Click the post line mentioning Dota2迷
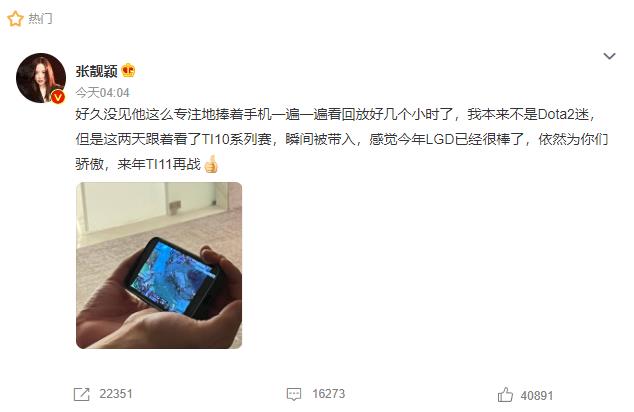The height and width of the screenshot is (412, 634). [x=335, y=115]
